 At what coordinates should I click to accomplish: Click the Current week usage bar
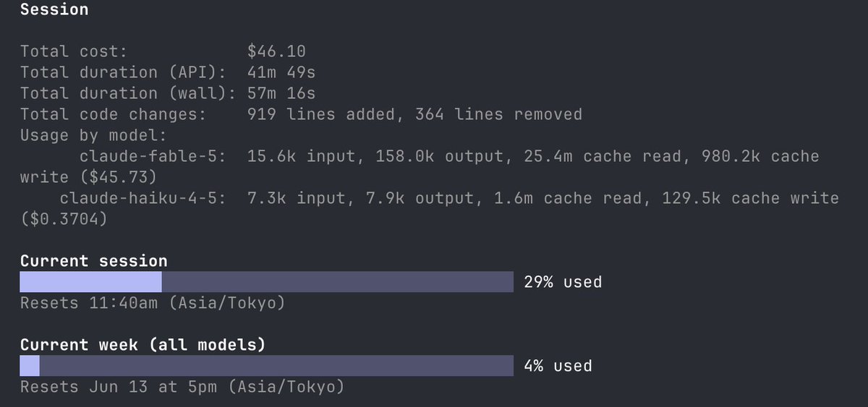[266, 366]
